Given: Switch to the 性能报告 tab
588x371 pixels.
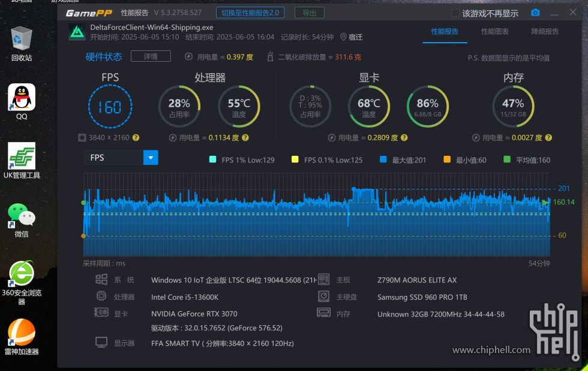Looking at the screenshot, I should tap(445, 32).
